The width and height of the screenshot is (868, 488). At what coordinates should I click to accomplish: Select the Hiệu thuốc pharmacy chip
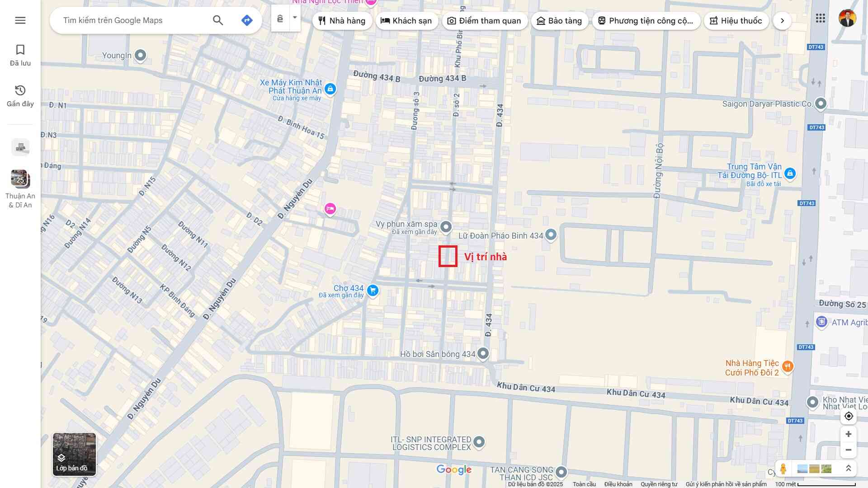click(736, 21)
